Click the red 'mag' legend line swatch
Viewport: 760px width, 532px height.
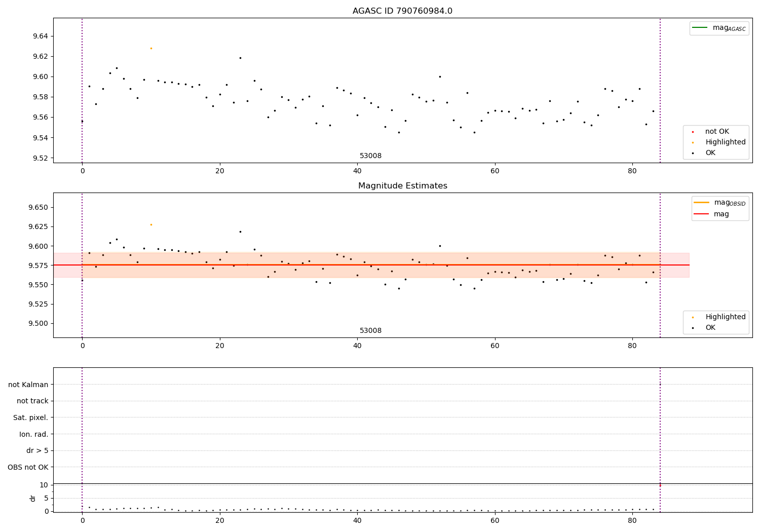701,214
